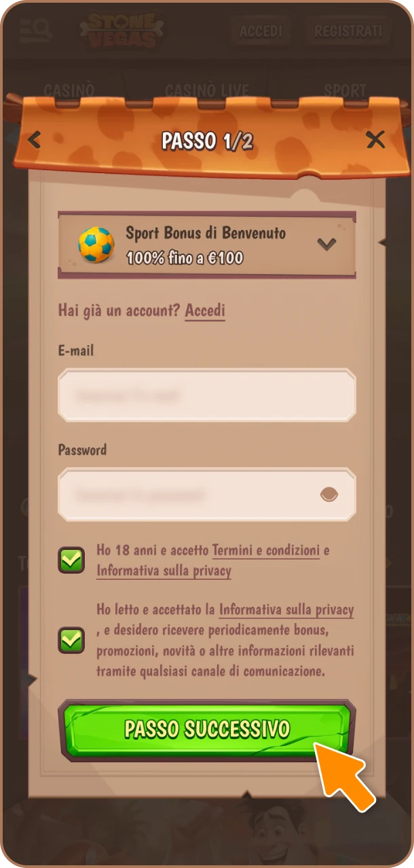Open the bonus selector chevron arrow
Viewport: 414px width, 868px height.
coord(327,244)
